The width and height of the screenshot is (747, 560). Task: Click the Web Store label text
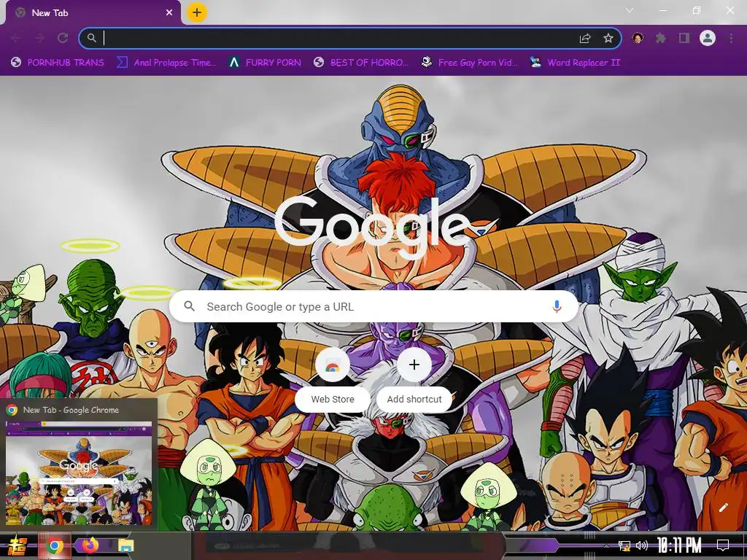click(x=333, y=399)
